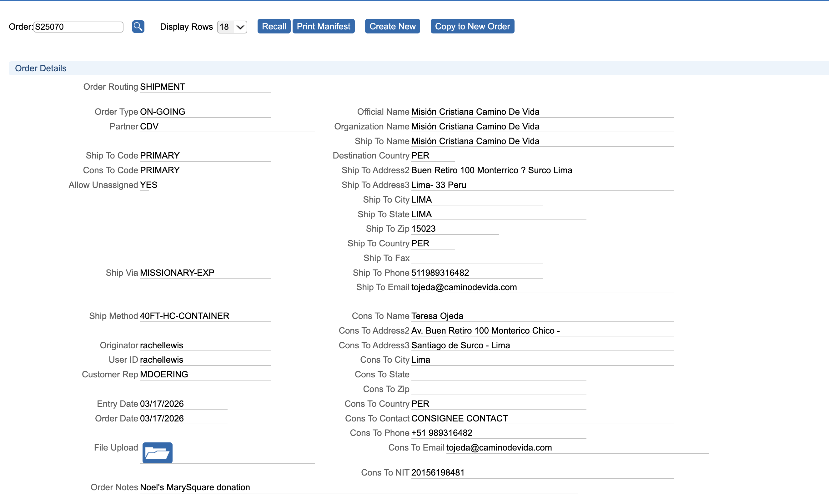Click the Order Details section header
This screenshot has width=829, height=504.
(41, 68)
